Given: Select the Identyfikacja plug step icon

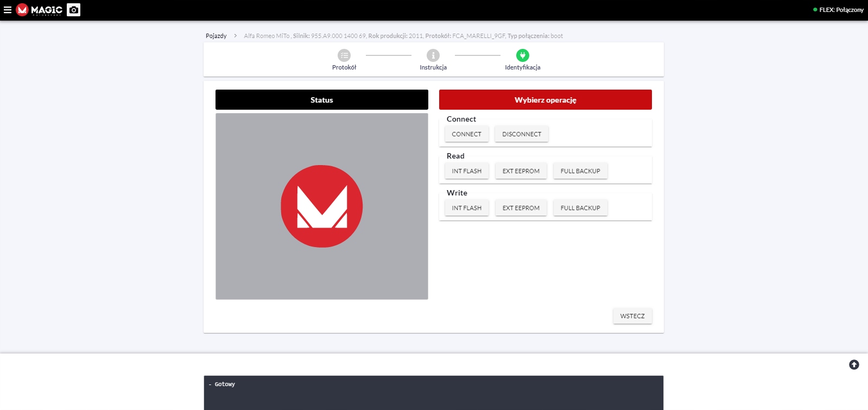Looking at the screenshot, I should (x=522, y=55).
